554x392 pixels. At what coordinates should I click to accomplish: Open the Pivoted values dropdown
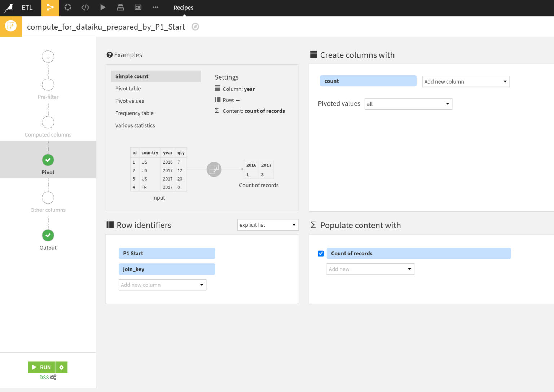[x=408, y=104]
